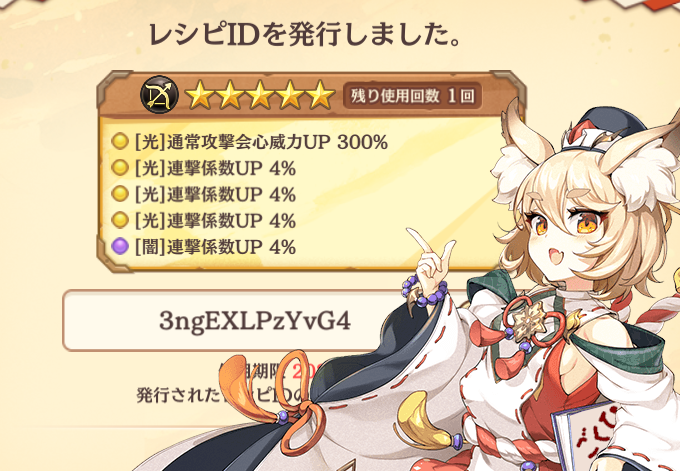Tap the owl girl character's face
Image resolution: width=680 pixels, height=471 pixels.
(x=581, y=236)
